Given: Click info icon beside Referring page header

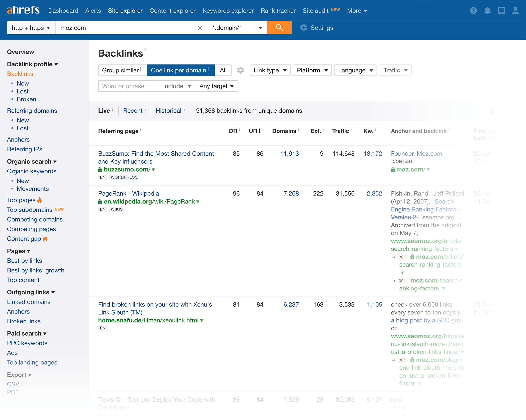Looking at the screenshot, I should click(141, 129).
